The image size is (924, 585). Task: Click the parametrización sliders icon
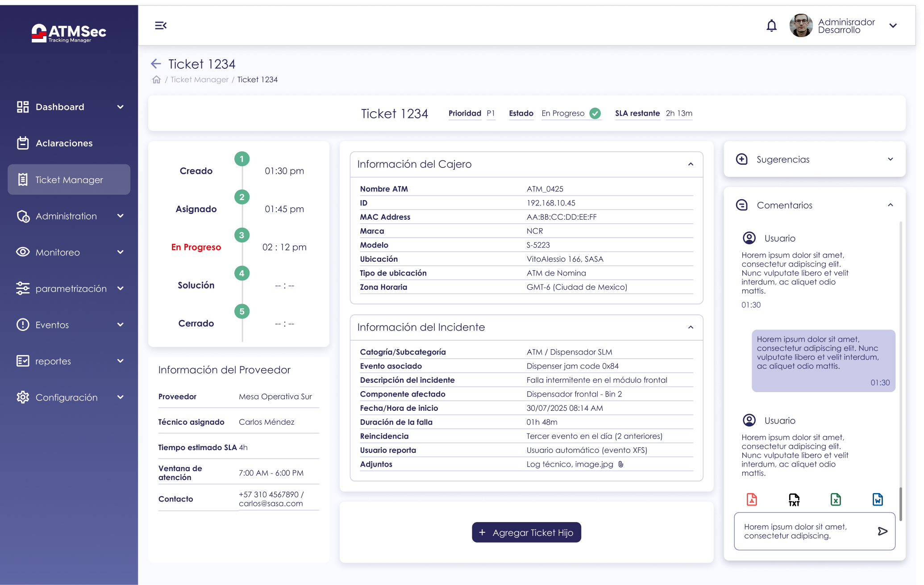pyautogui.click(x=23, y=288)
